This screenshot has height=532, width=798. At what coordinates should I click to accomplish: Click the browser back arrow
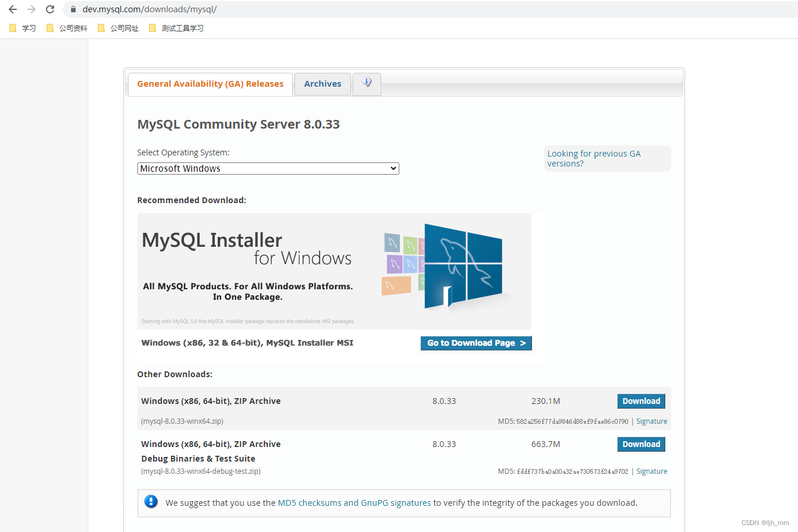tap(13, 9)
